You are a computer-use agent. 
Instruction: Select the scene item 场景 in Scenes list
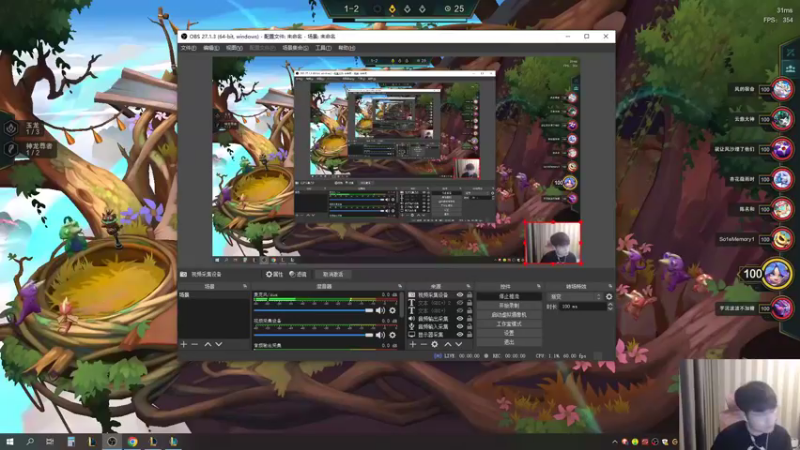pyautogui.click(x=214, y=295)
